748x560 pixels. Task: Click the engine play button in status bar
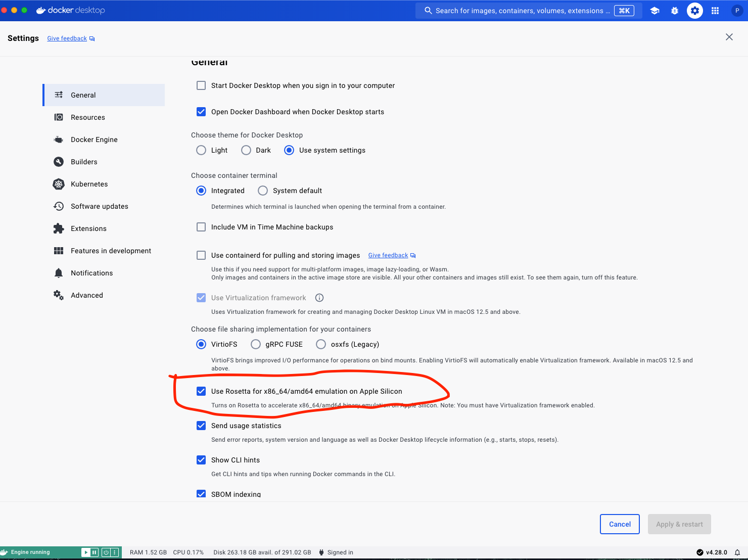(86, 552)
